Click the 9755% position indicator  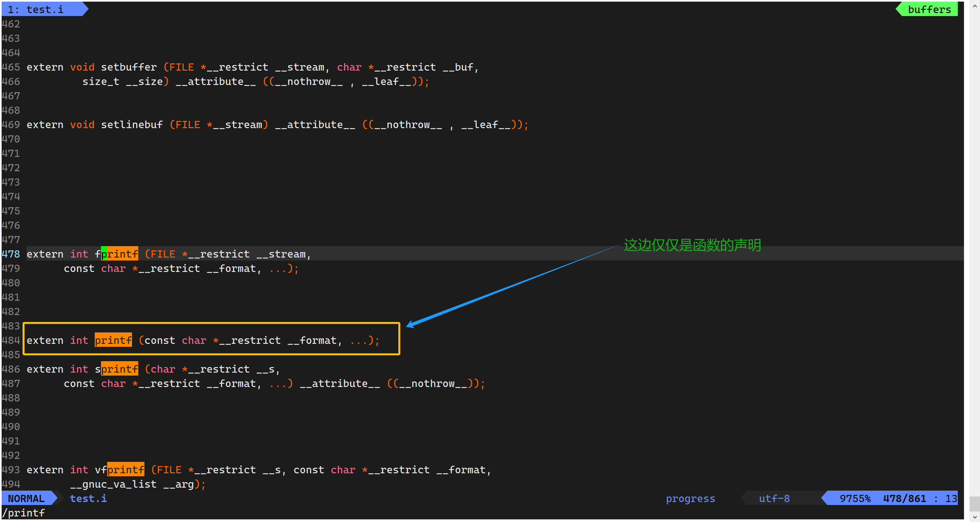(855, 498)
